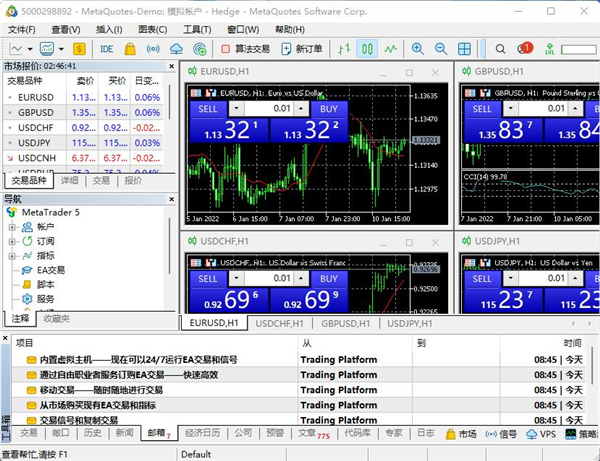Click the USDCHF SELL button
This screenshot has width=600, height=461.
(207, 278)
